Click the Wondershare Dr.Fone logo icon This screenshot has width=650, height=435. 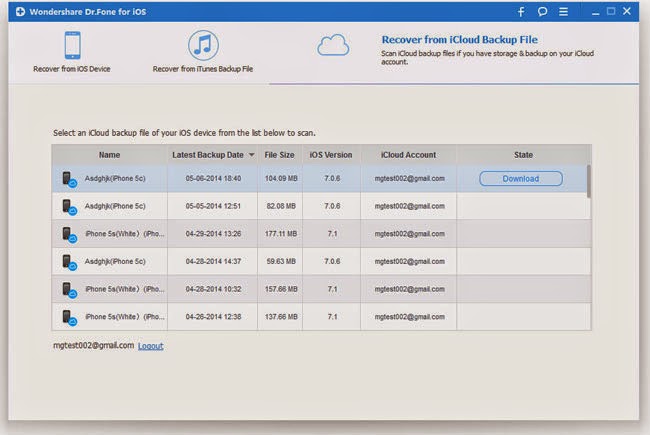(x=20, y=12)
